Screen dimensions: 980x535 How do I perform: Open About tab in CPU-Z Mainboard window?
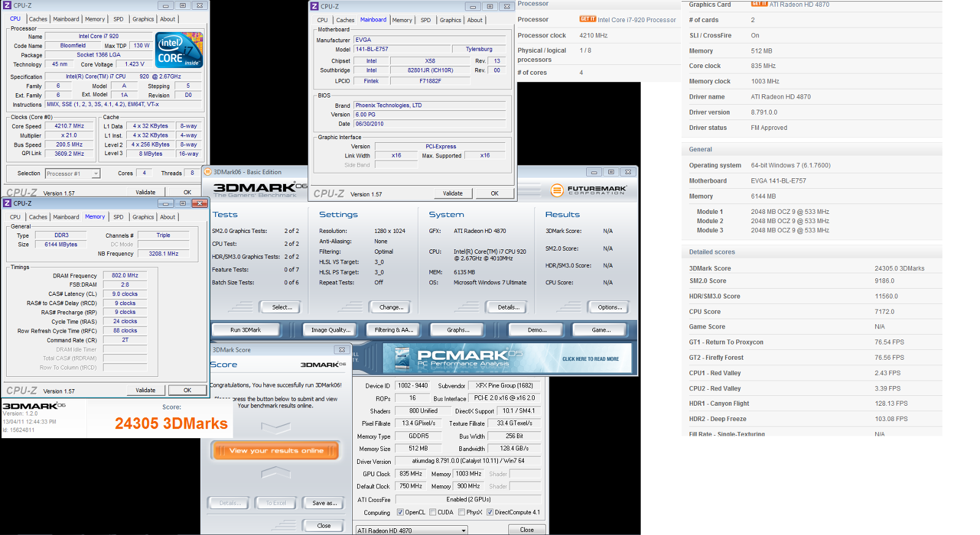click(475, 20)
